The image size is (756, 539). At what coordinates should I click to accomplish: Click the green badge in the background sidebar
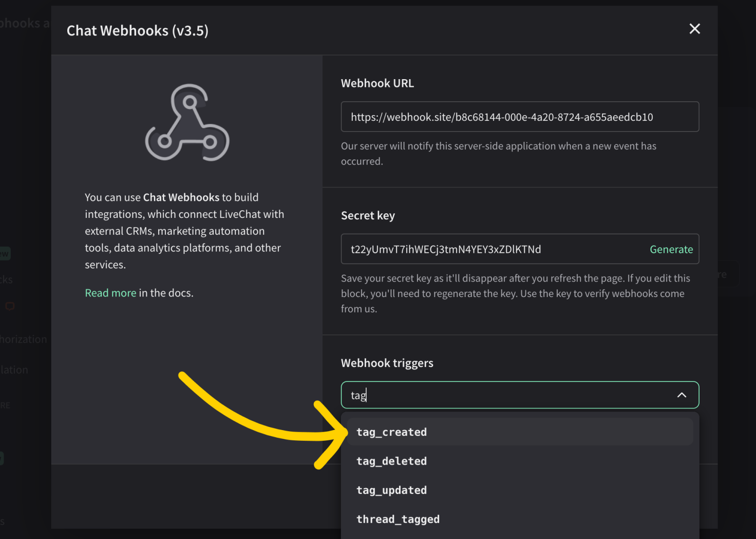pos(4,253)
